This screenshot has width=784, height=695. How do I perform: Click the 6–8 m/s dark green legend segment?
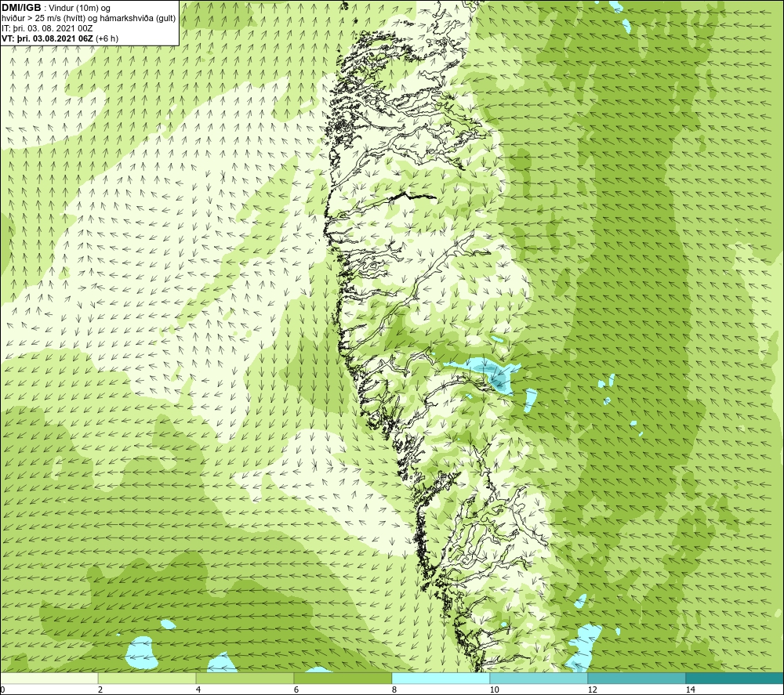click(x=343, y=679)
